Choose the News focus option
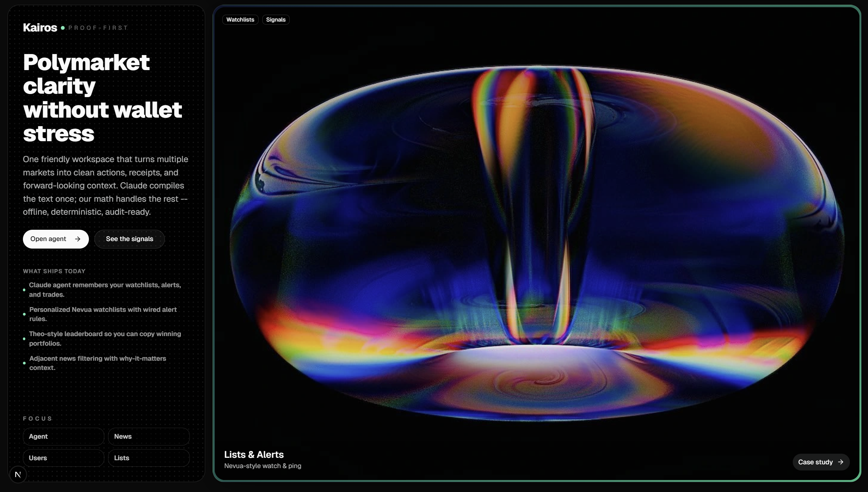The image size is (868, 492). click(148, 436)
